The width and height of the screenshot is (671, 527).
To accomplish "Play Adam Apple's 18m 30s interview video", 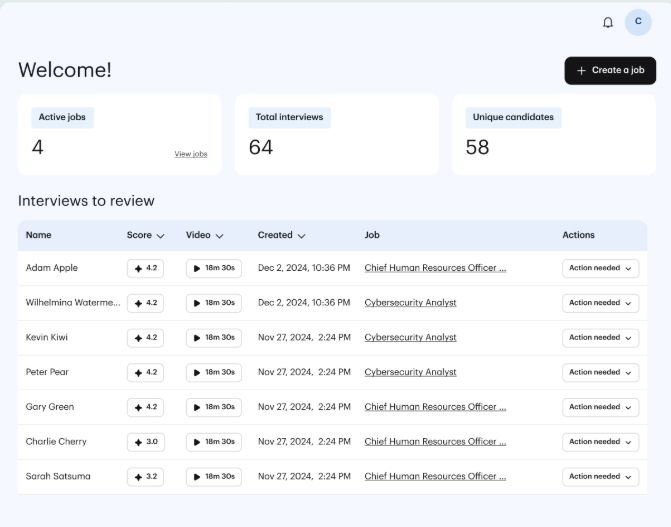I will click(213, 268).
